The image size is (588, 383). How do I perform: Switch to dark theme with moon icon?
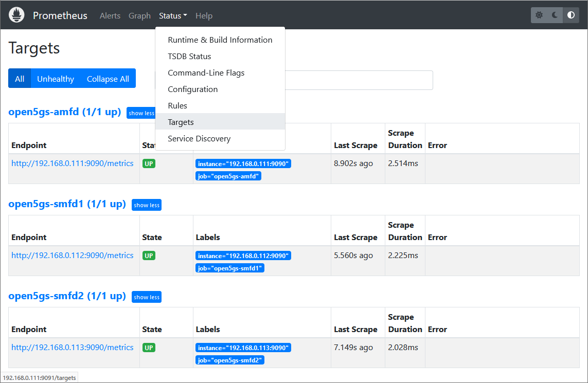[555, 15]
